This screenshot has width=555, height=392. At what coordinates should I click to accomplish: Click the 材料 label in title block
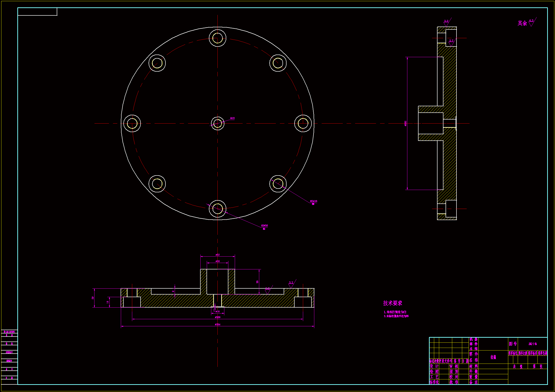pyautogui.click(x=473, y=366)
